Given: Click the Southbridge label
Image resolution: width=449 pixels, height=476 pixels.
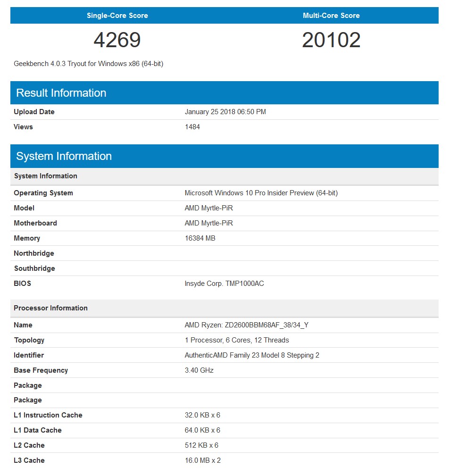Looking at the screenshot, I should click(34, 268).
